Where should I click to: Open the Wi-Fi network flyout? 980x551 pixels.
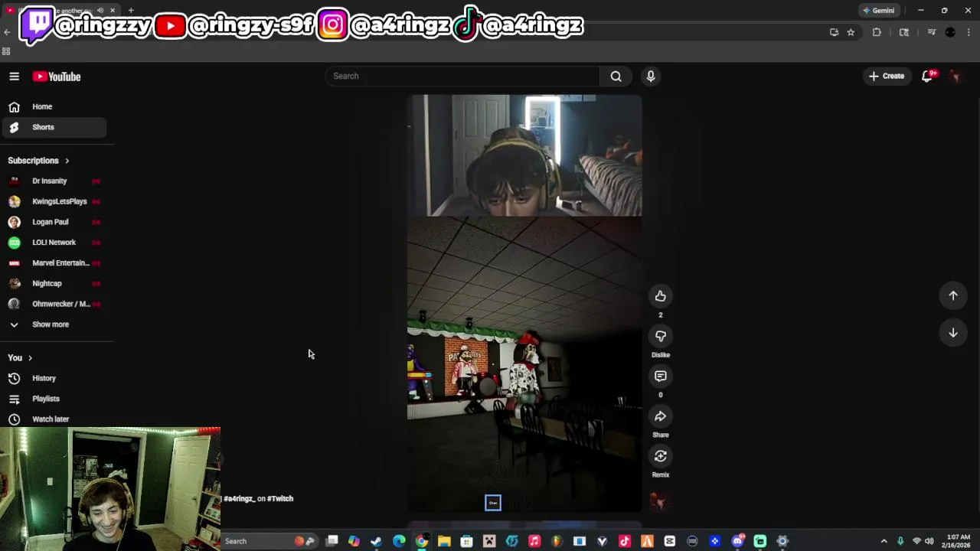916,541
